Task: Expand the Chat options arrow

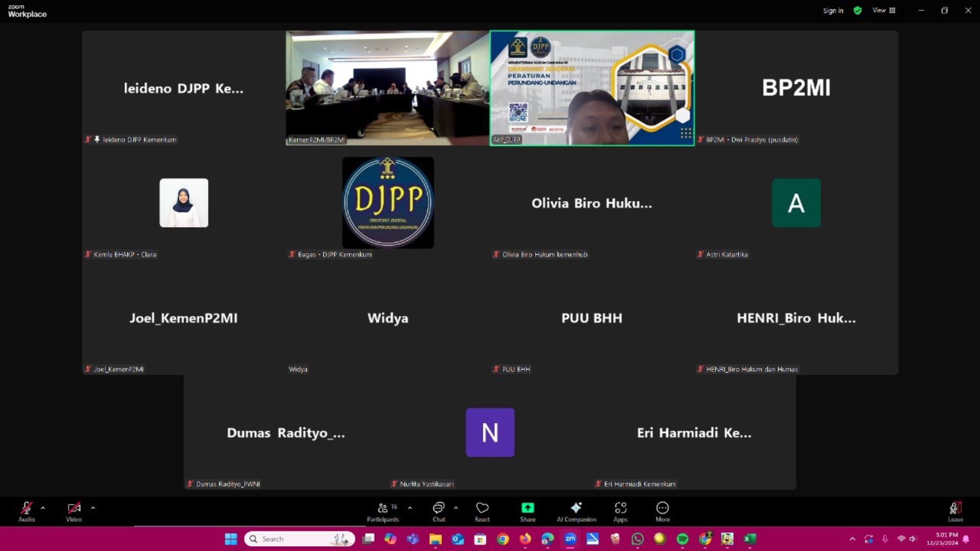Action: (x=456, y=508)
